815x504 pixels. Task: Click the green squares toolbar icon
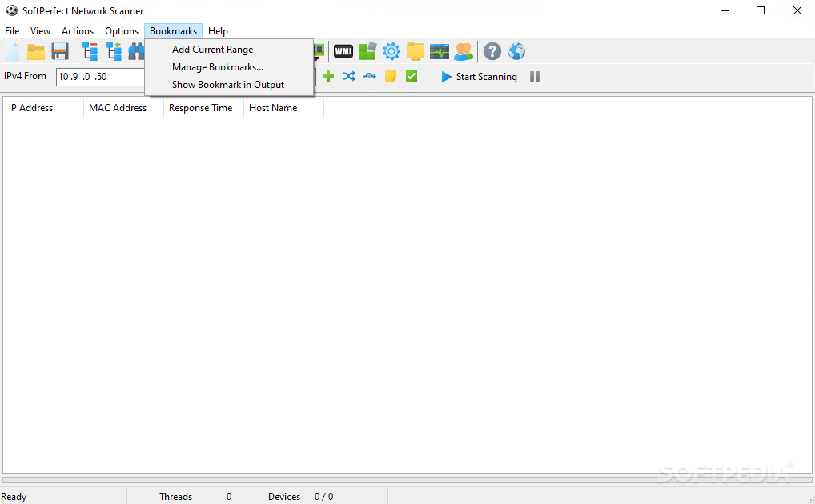[367, 51]
